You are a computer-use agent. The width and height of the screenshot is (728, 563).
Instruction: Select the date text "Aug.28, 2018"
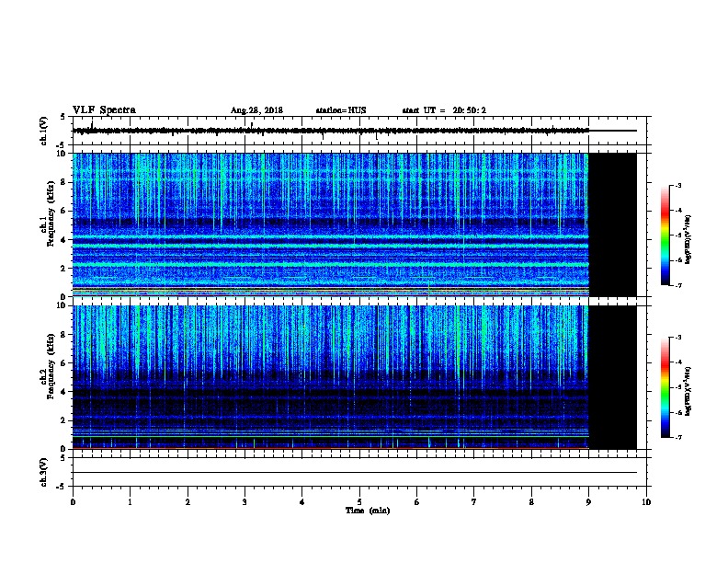tap(256, 110)
